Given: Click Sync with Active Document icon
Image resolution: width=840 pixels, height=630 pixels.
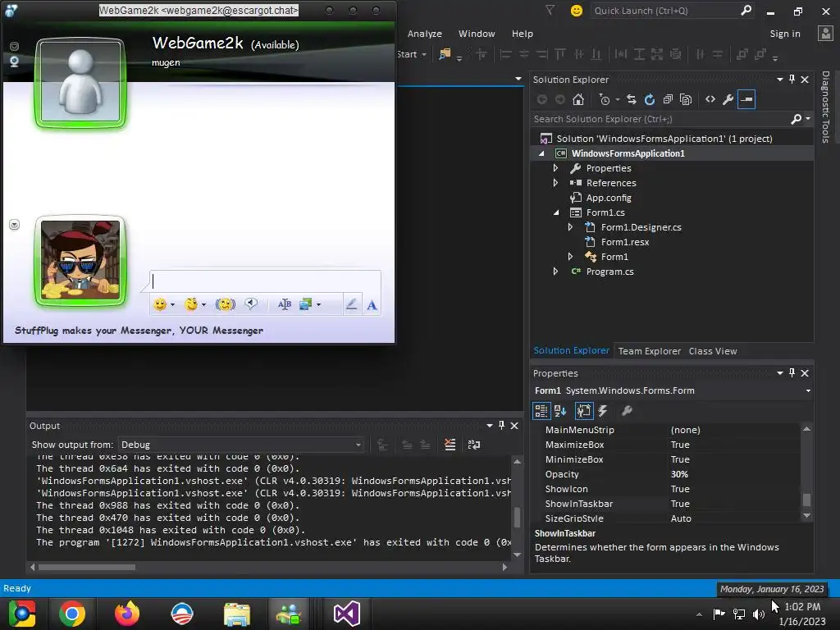Looking at the screenshot, I should coord(632,99).
